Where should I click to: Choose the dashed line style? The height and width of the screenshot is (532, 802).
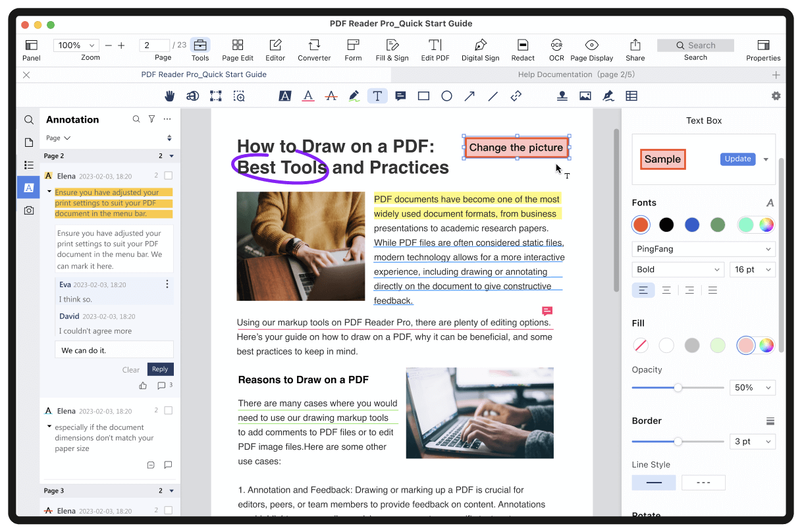[703, 483]
